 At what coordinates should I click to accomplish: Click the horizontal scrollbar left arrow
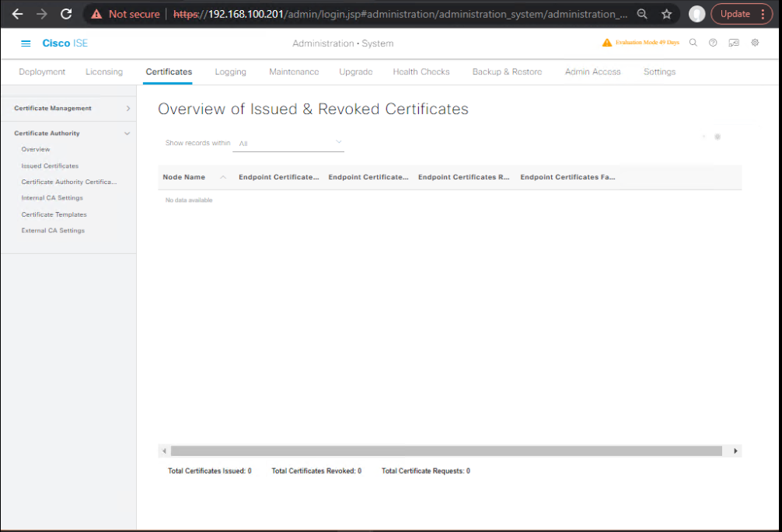(164, 450)
